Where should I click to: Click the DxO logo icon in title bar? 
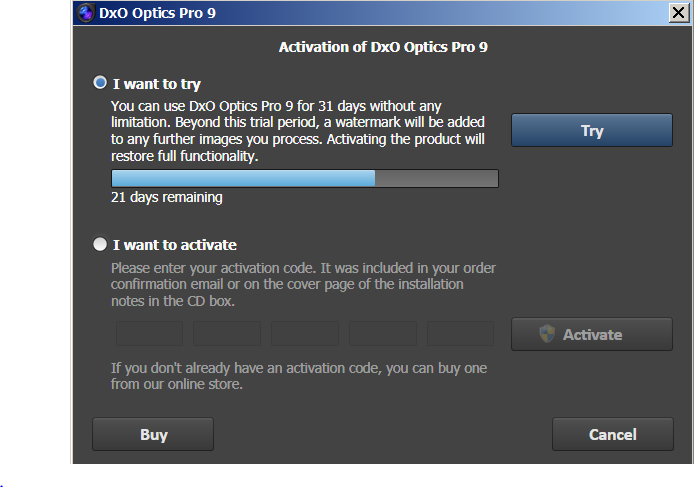click(x=87, y=13)
